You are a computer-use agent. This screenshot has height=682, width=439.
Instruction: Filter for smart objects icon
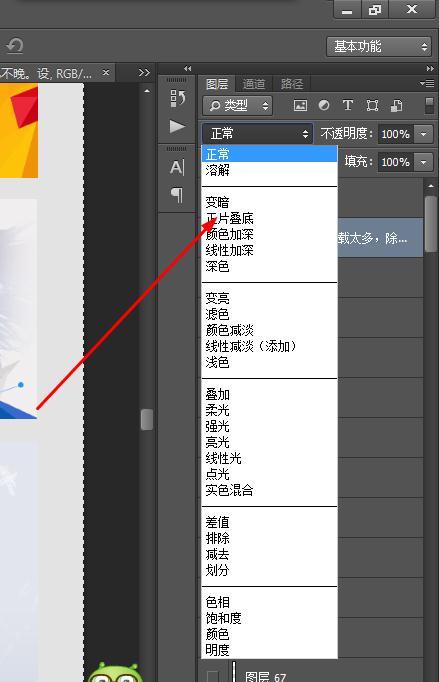396,106
